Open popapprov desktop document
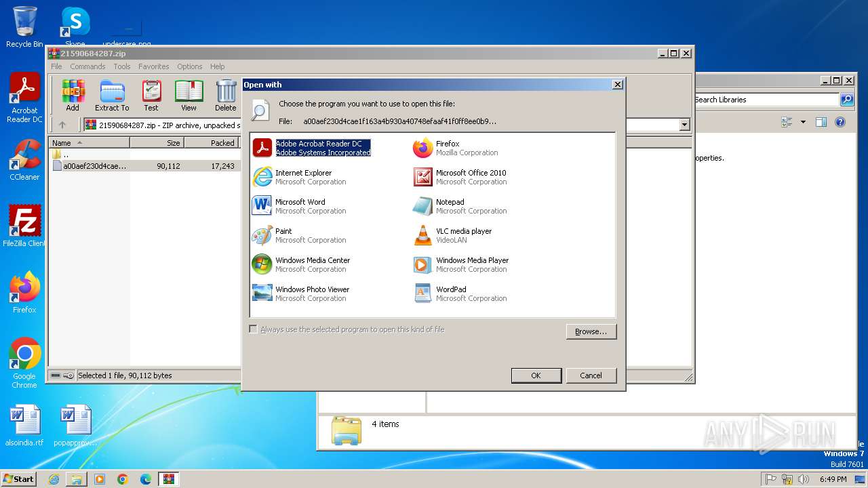Screen dimensions: 868x488 (75, 426)
